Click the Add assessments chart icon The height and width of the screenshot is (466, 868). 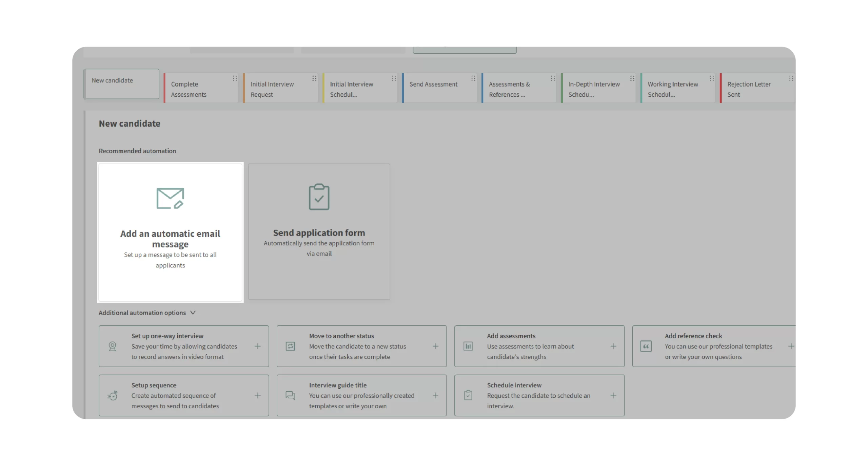(x=468, y=346)
